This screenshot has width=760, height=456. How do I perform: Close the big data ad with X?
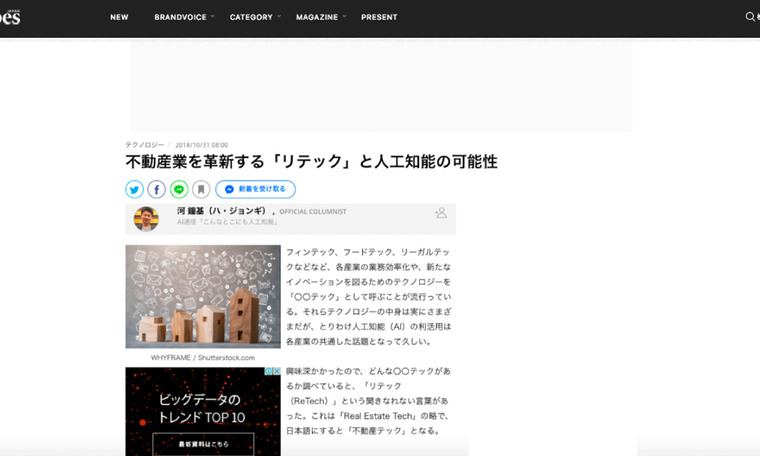[275, 372]
